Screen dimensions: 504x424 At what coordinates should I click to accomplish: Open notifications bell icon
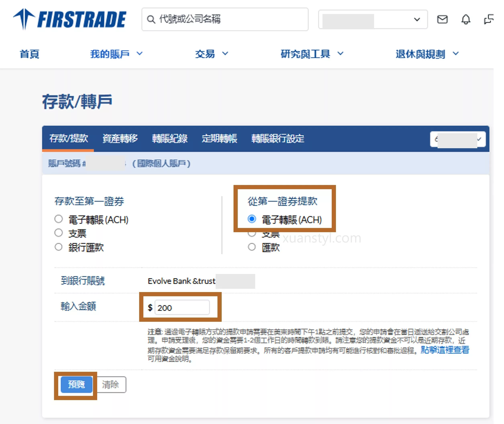tap(466, 19)
